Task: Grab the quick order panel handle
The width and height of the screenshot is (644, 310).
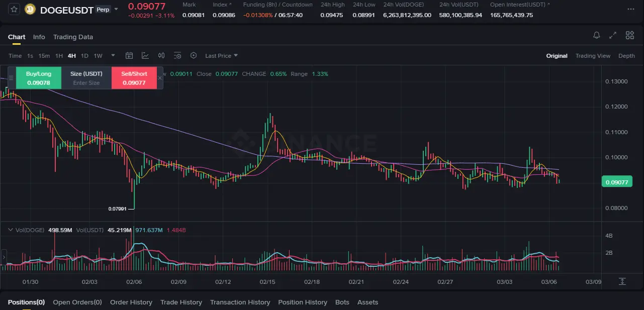Action: pos(12,78)
